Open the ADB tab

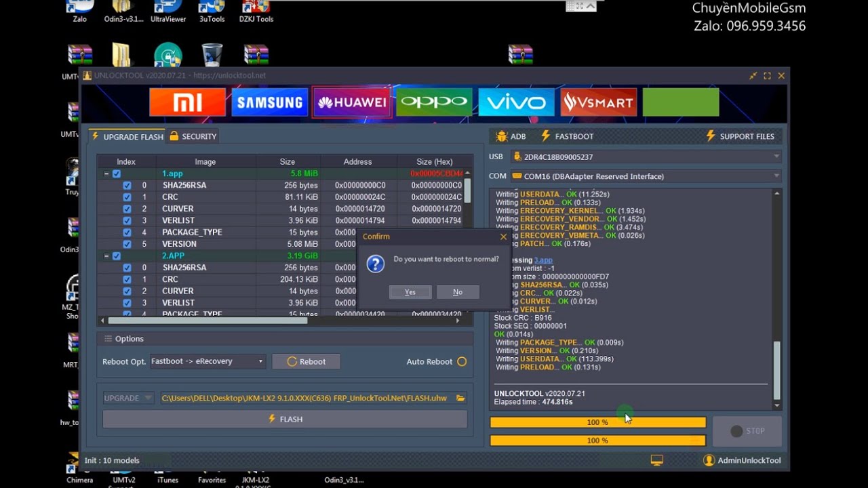511,136
